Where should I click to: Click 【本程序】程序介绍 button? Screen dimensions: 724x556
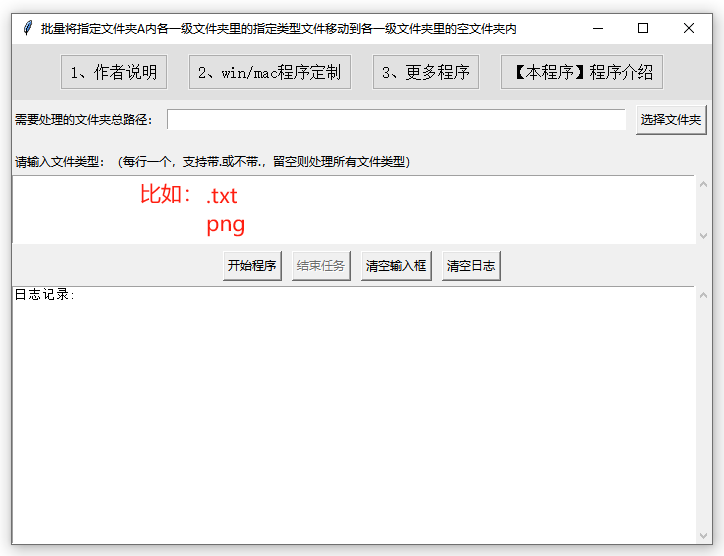pos(582,72)
